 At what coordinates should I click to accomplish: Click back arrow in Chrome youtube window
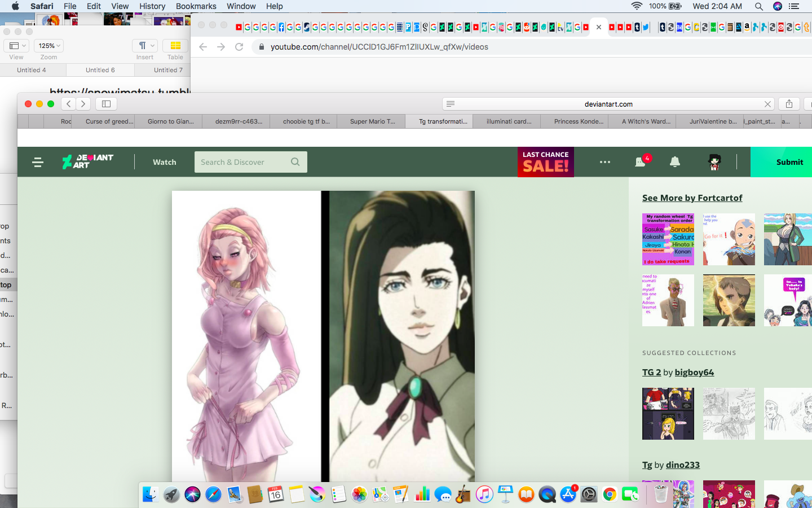(x=203, y=47)
